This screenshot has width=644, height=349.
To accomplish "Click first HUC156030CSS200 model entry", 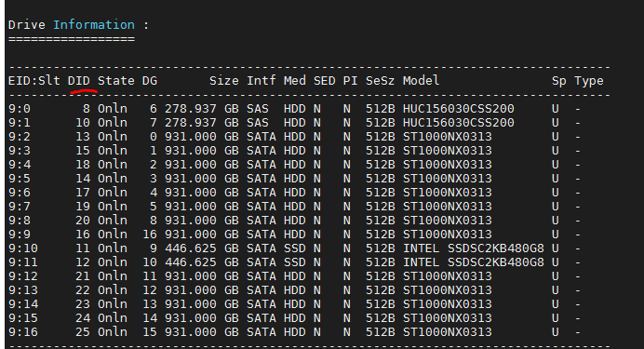I will [x=459, y=109].
